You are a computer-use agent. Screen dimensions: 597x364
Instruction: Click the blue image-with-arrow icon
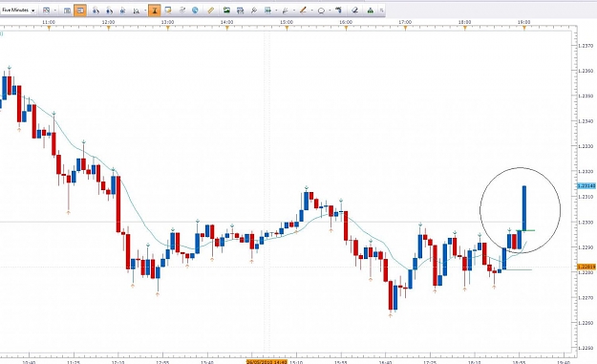(267, 11)
